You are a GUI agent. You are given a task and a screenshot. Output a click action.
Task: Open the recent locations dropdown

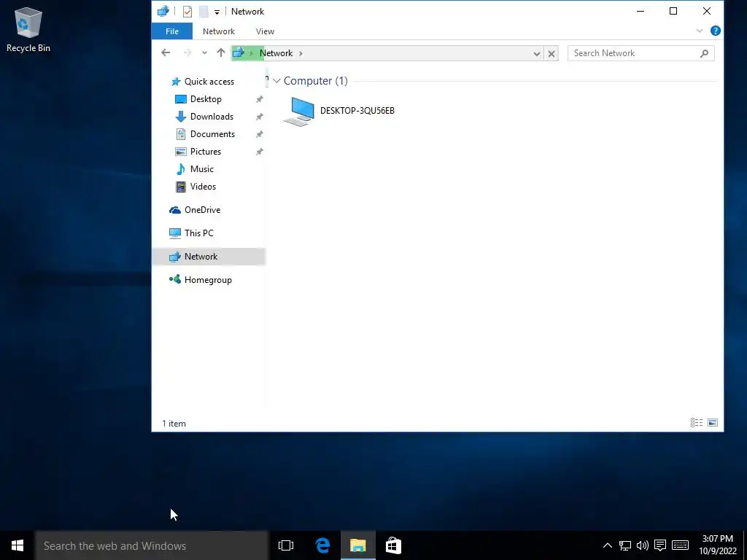[x=204, y=52]
